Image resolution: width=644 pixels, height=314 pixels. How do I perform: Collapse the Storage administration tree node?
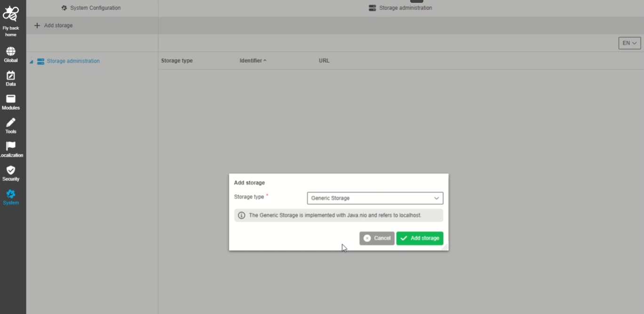point(32,62)
